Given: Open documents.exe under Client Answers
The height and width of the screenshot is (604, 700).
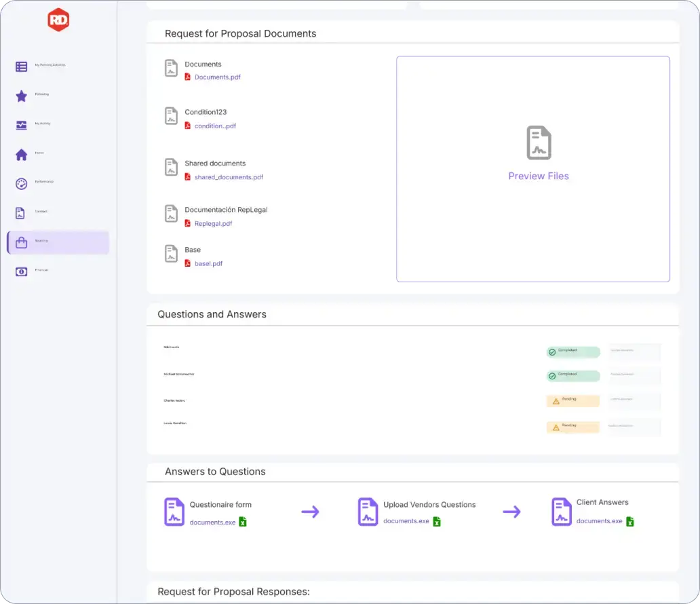Looking at the screenshot, I should [x=600, y=521].
